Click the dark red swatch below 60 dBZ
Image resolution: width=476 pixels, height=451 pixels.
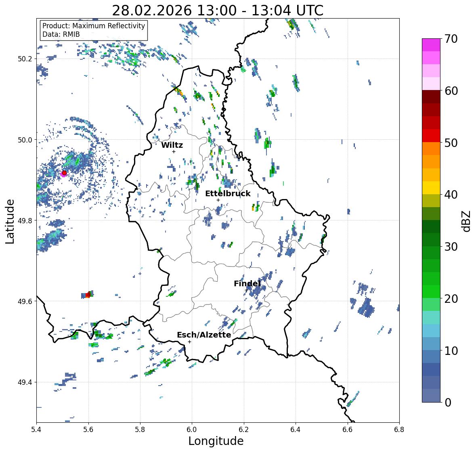click(x=431, y=97)
